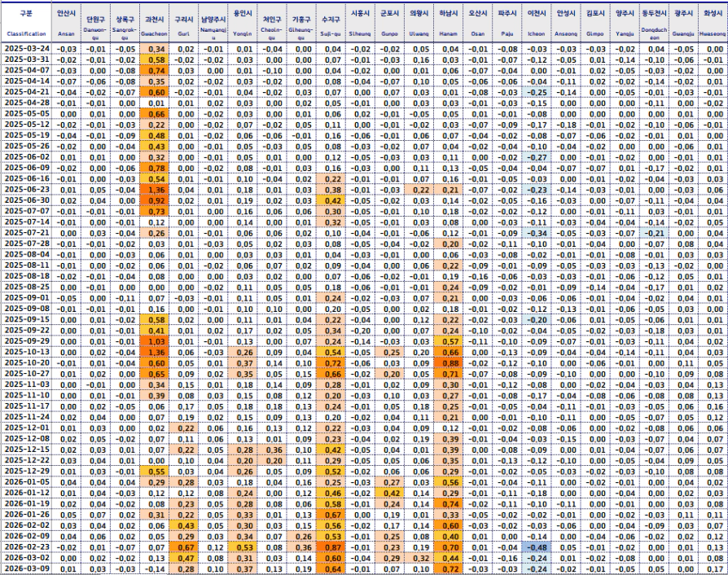Select the 구분 Classification header cell

tap(26, 22)
